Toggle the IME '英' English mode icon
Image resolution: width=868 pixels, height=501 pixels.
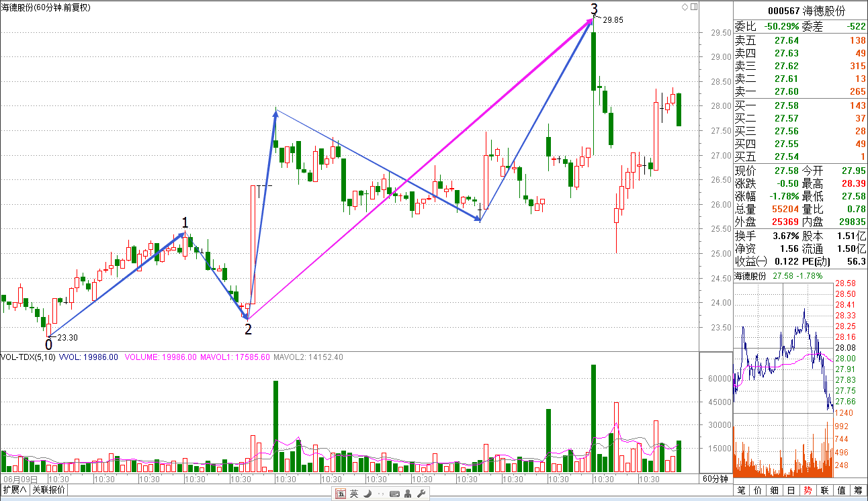(x=354, y=494)
